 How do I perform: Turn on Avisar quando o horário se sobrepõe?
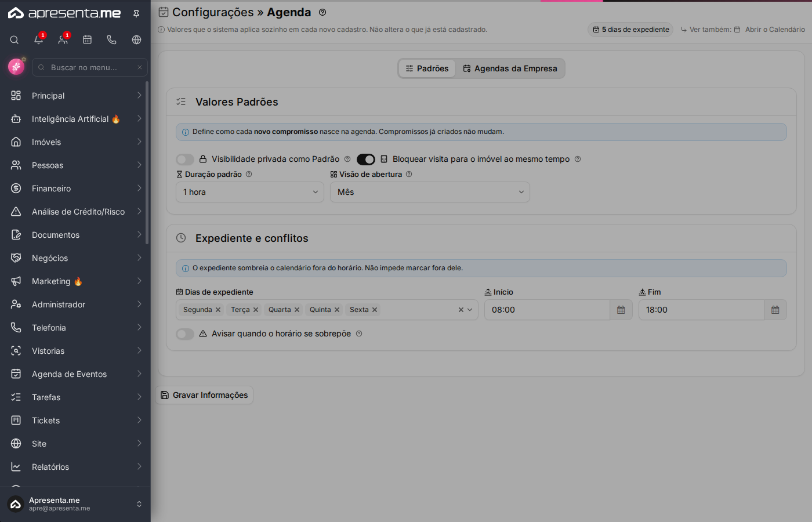point(185,333)
